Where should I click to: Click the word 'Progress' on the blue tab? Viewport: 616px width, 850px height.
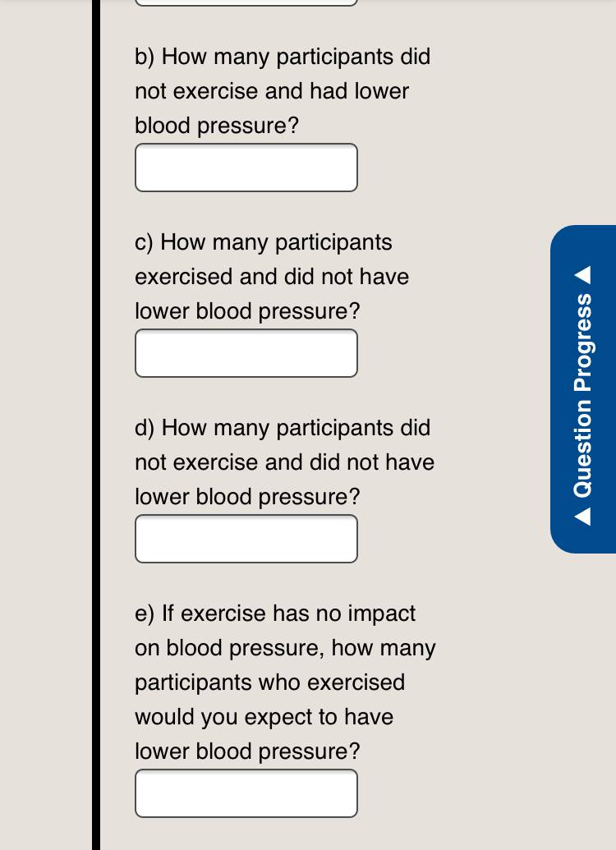click(583, 342)
